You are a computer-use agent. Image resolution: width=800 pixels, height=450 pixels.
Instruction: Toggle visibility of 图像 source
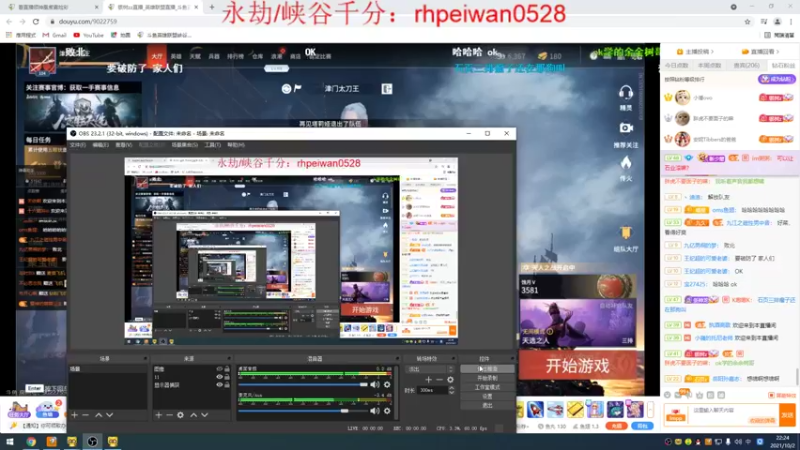pos(219,369)
